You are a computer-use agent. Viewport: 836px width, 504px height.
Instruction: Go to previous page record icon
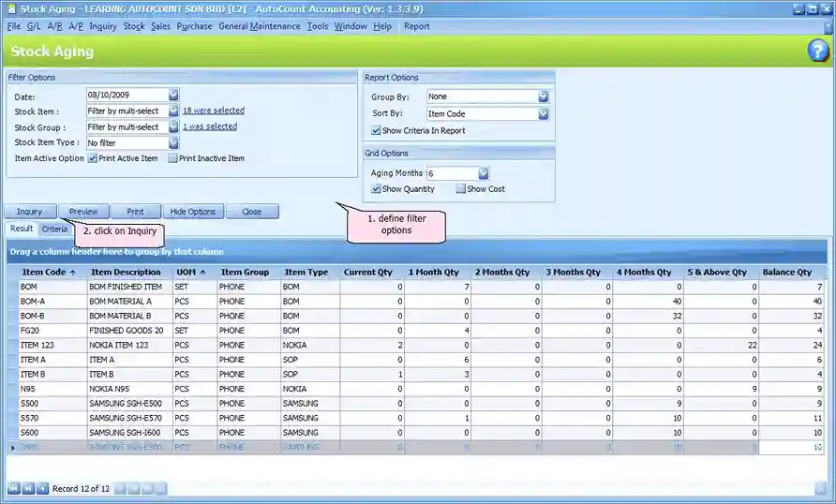coord(28,488)
